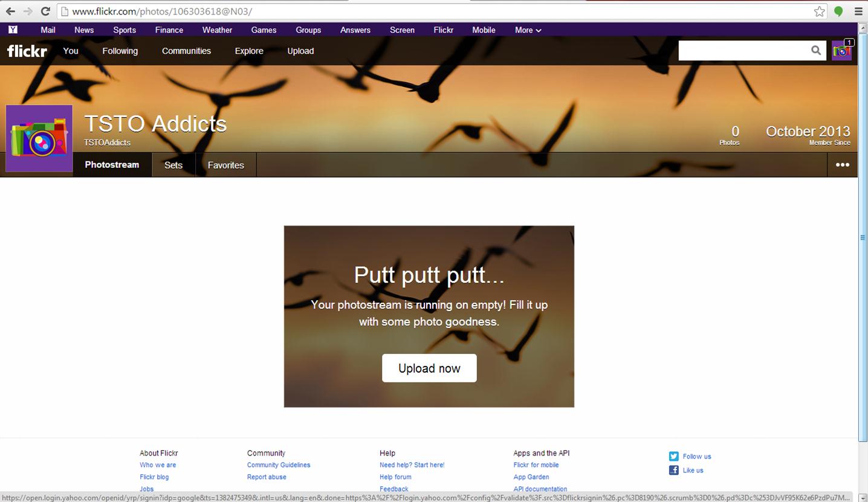
Task: Click the TSTOAddicts username under the title
Action: 107,143
